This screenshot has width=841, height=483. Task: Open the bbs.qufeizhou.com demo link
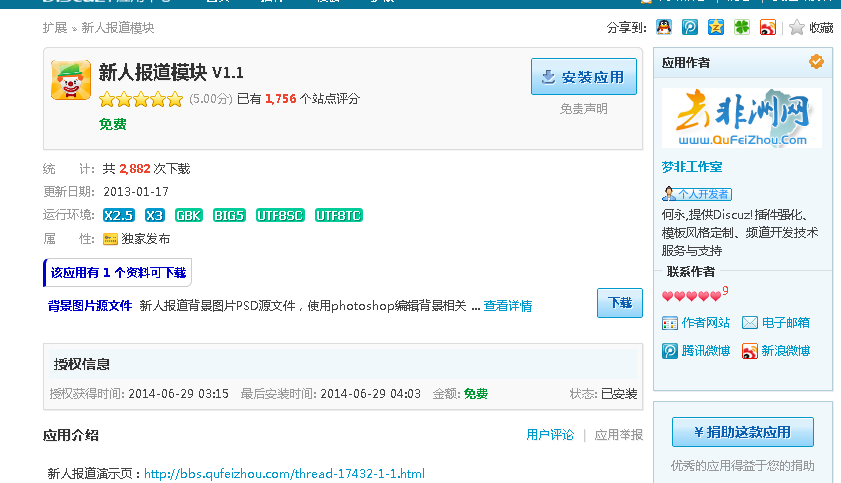[x=284, y=474]
